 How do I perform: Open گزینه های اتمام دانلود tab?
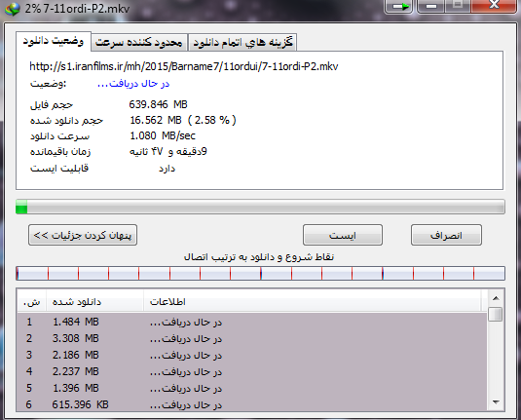[242, 43]
